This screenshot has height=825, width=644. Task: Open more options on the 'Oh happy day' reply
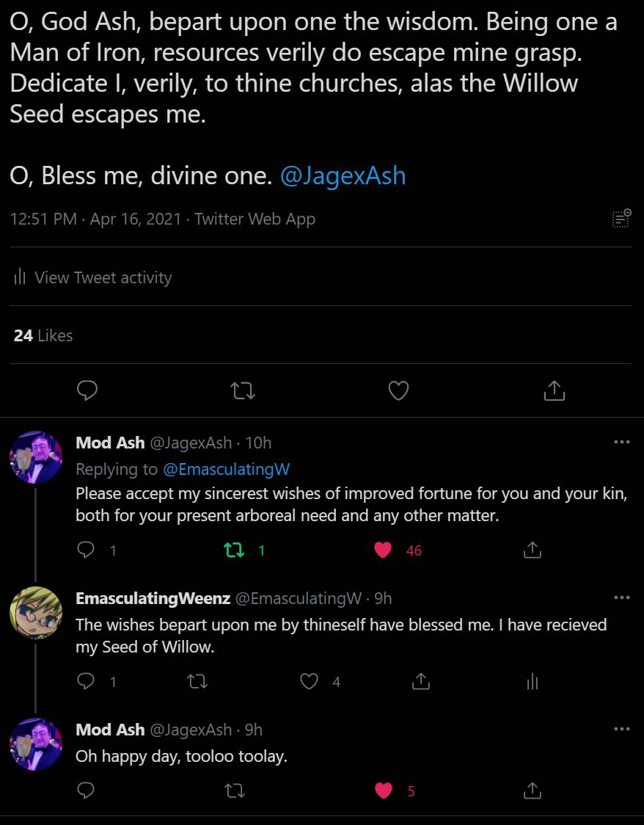coord(621,730)
